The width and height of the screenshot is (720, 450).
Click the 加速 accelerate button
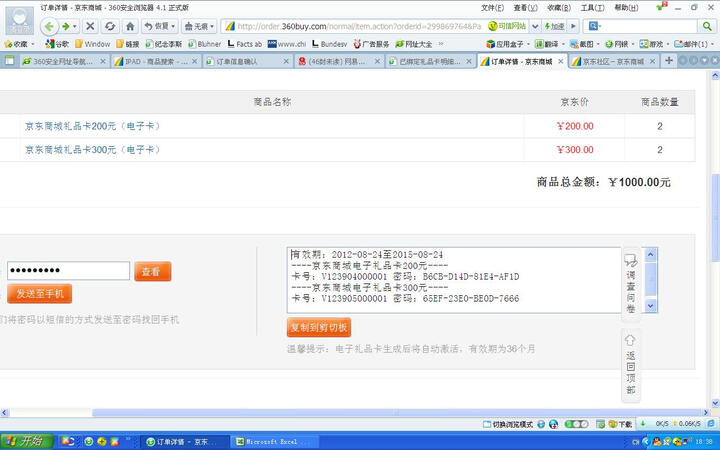click(554, 26)
